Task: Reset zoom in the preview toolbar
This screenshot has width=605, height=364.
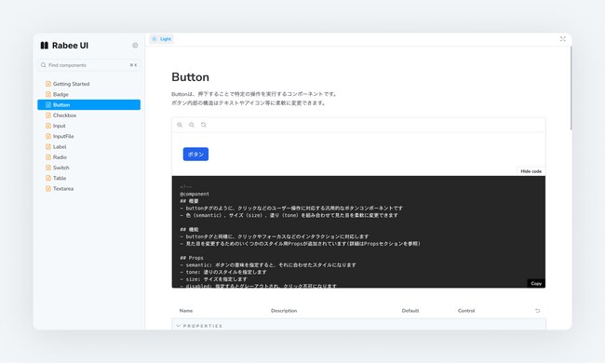Action: click(x=204, y=125)
